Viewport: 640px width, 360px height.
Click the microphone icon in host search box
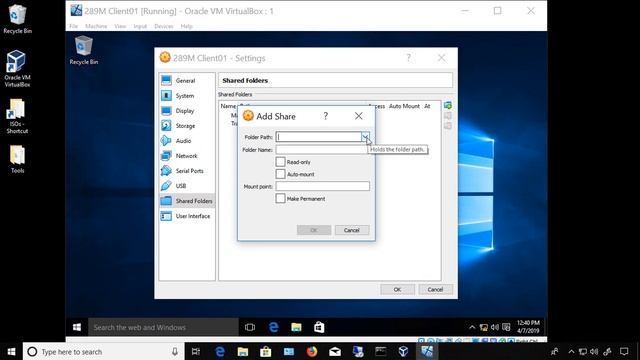click(175, 351)
